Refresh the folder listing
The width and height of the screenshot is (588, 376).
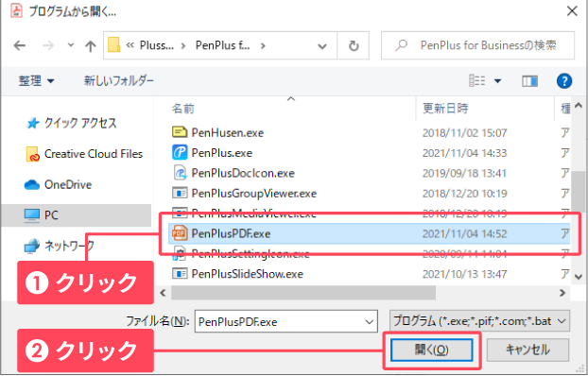point(354,45)
